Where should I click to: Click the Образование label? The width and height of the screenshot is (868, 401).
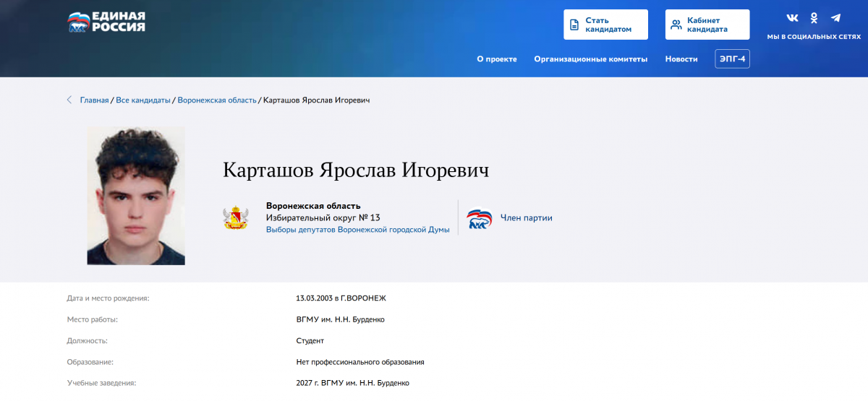coord(90,362)
